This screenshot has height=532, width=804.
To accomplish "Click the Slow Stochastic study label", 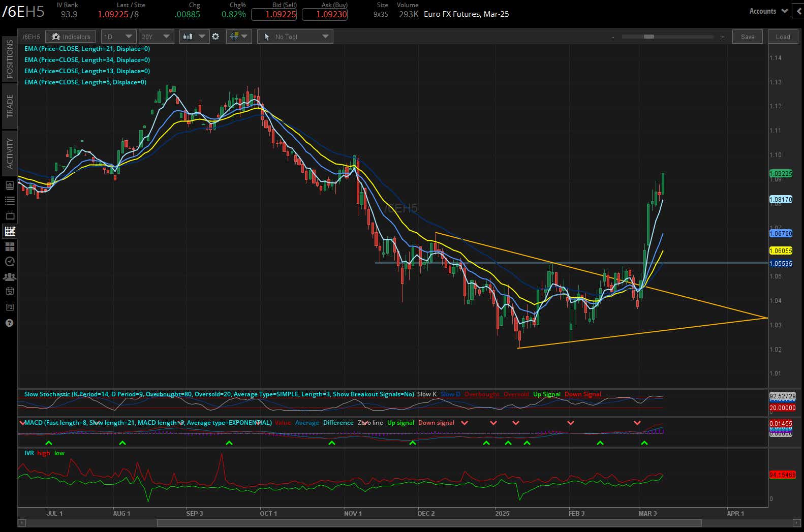I will (x=219, y=394).
